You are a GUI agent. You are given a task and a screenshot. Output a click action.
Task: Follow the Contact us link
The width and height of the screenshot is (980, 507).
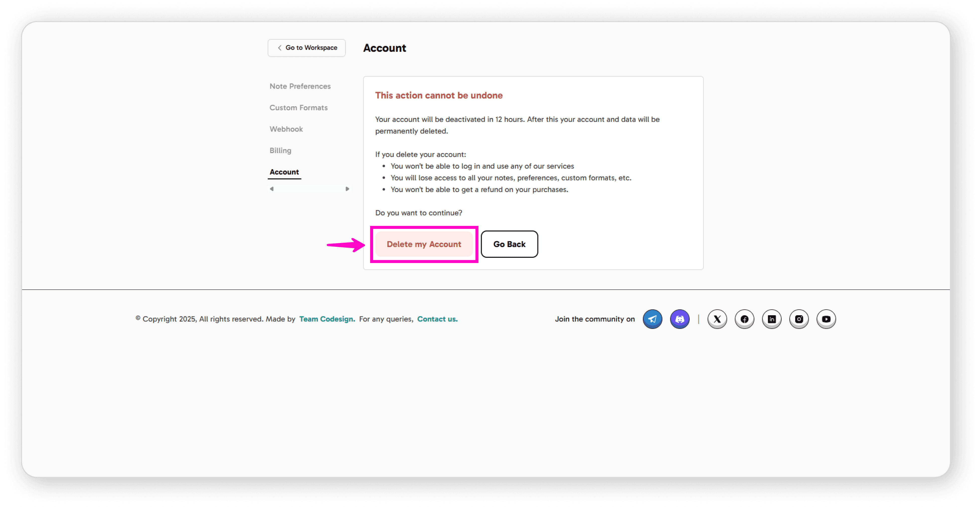point(437,319)
